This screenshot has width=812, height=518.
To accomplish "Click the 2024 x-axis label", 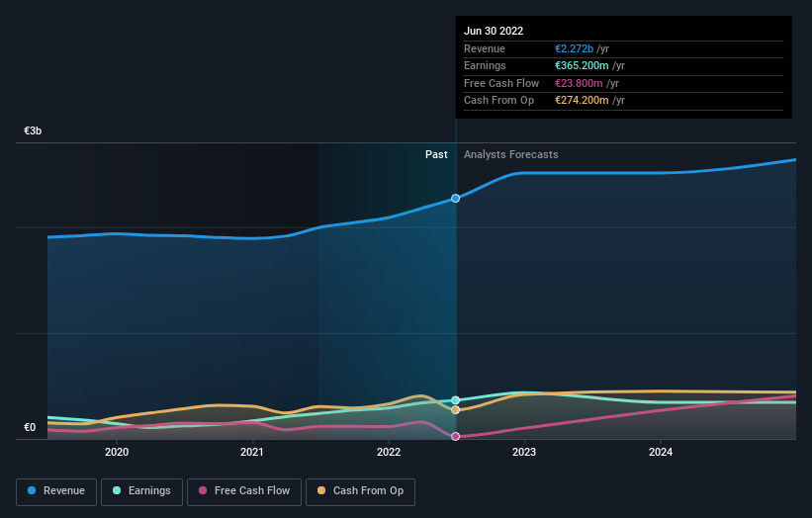I will (661, 452).
